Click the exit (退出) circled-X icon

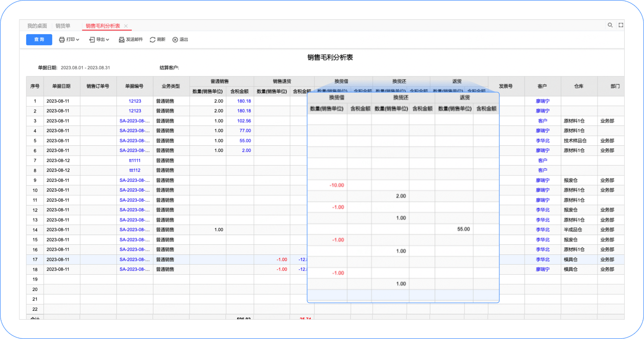click(x=175, y=40)
